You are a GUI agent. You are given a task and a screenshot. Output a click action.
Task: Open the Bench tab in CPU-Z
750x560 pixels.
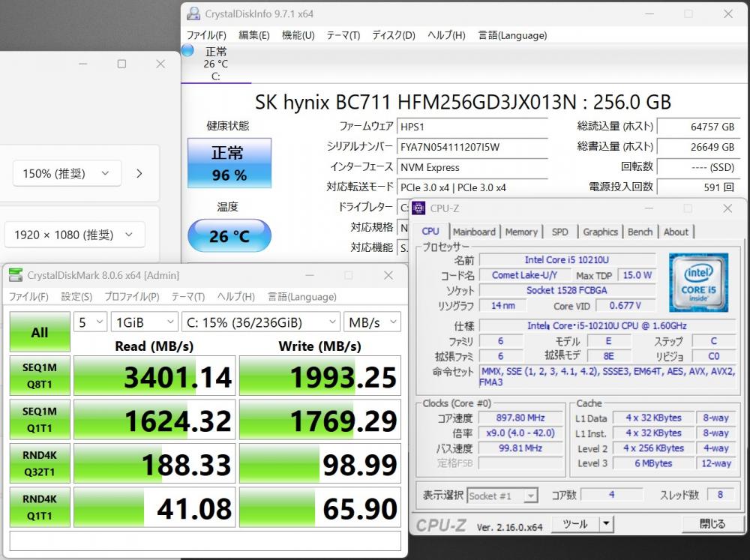coord(640,232)
